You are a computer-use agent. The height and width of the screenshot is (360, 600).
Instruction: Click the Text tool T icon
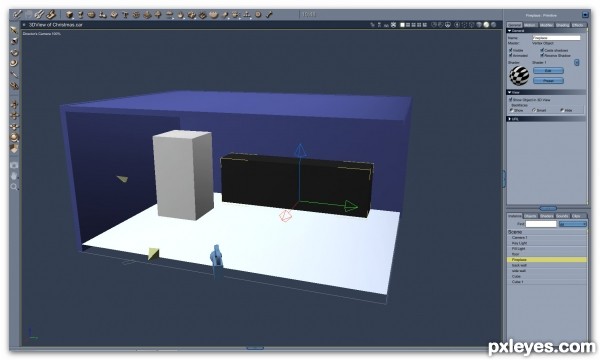(125, 15)
